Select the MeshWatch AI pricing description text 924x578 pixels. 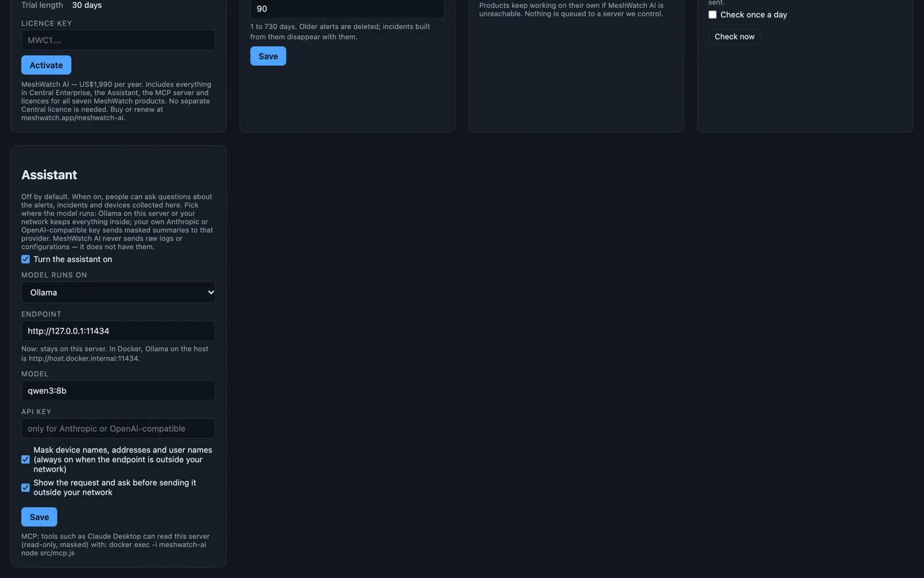pyautogui.click(x=116, y=101)
